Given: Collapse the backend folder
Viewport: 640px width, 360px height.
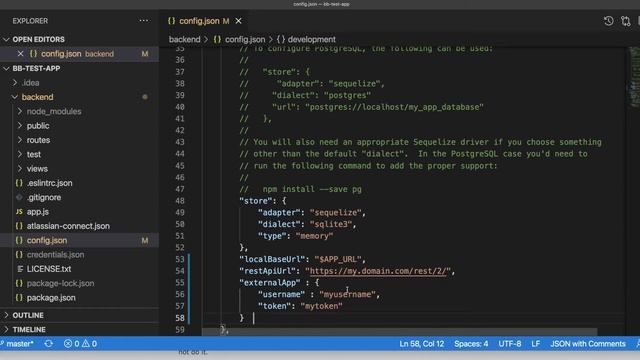Looking at the screenshot, I should (x=37, y=97).
